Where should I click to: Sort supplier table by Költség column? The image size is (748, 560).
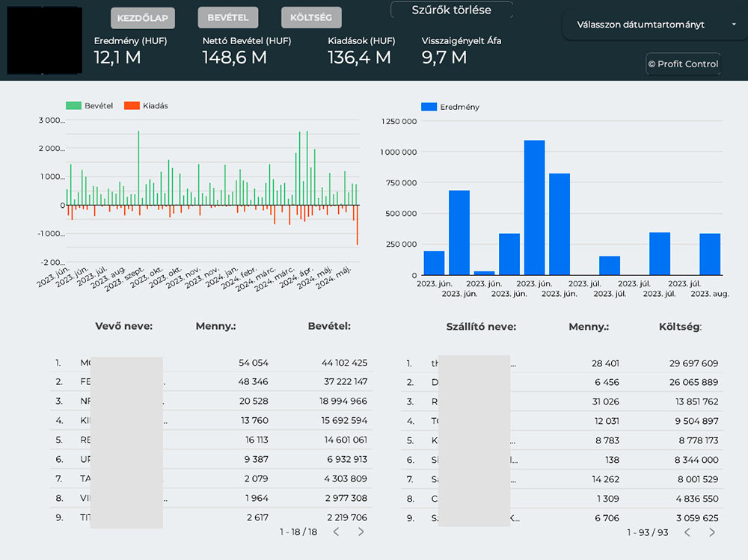(680, 327)
